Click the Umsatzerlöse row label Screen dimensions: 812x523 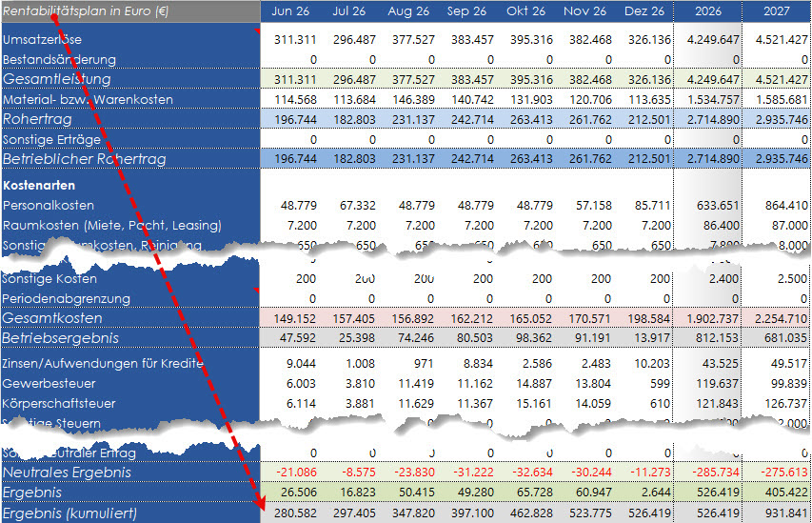(42, 39)
